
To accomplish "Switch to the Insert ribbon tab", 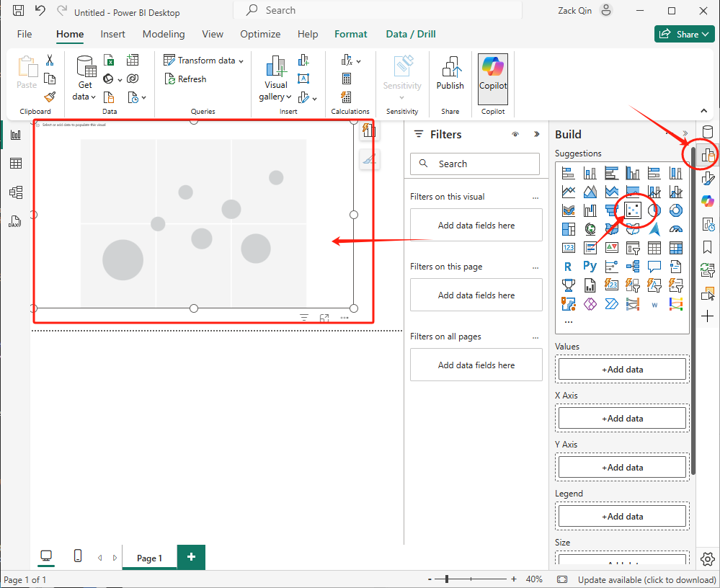I will [112, 34].
